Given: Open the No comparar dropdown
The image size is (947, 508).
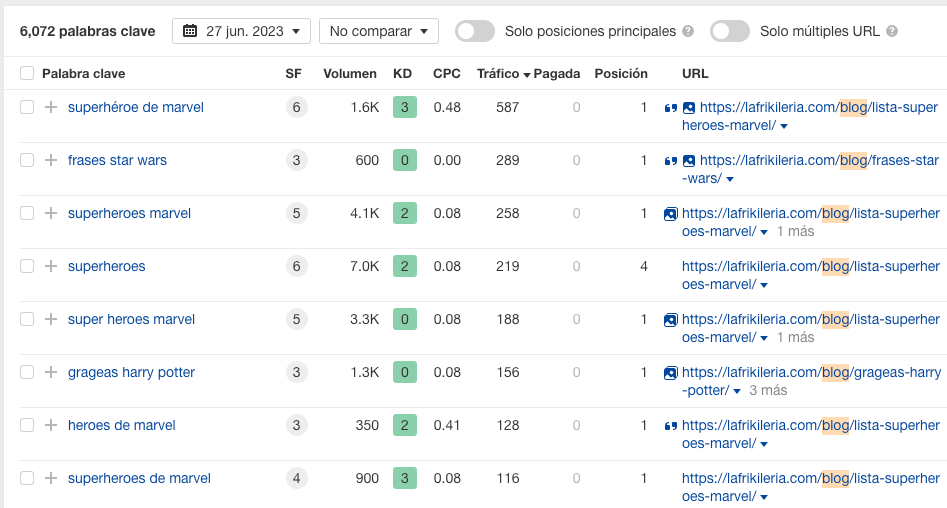Looking at the screenshot, I should pyautogui.click(x=379, y=31).
